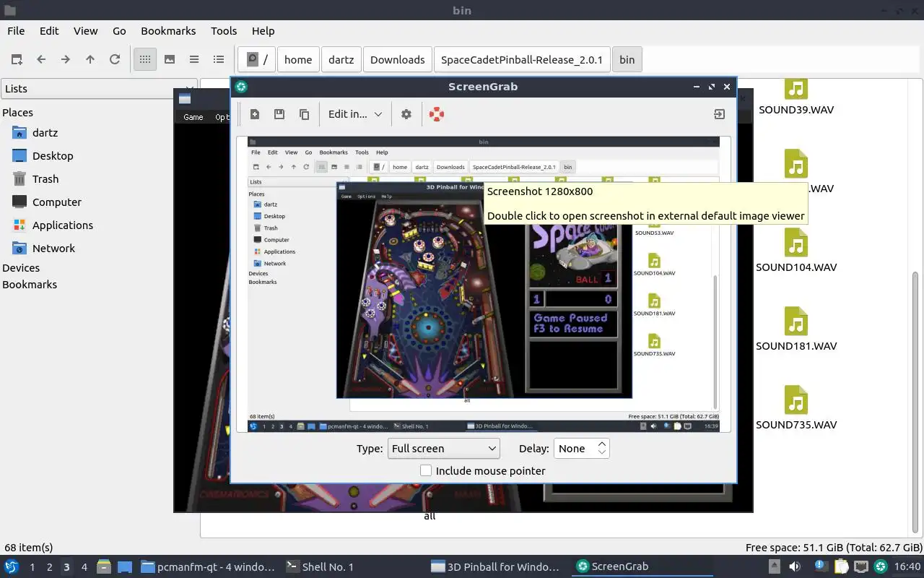Go forward in file manager
The height and width of the screenshot is (578, 924).
pos(66,59)
